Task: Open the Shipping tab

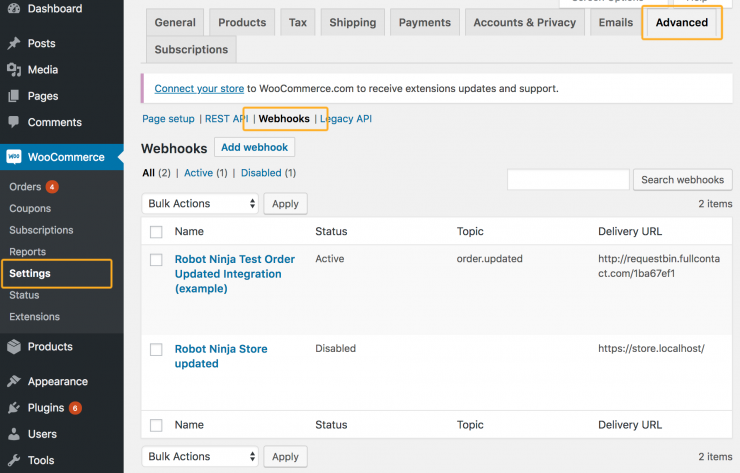Action: coord(353,22)
